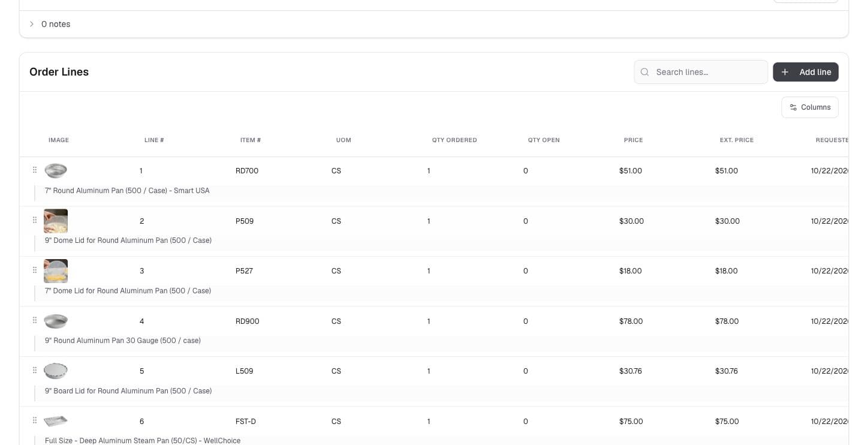Click the UOM cell CS for RD700
The image size is (868, 445).
(336, 171)
